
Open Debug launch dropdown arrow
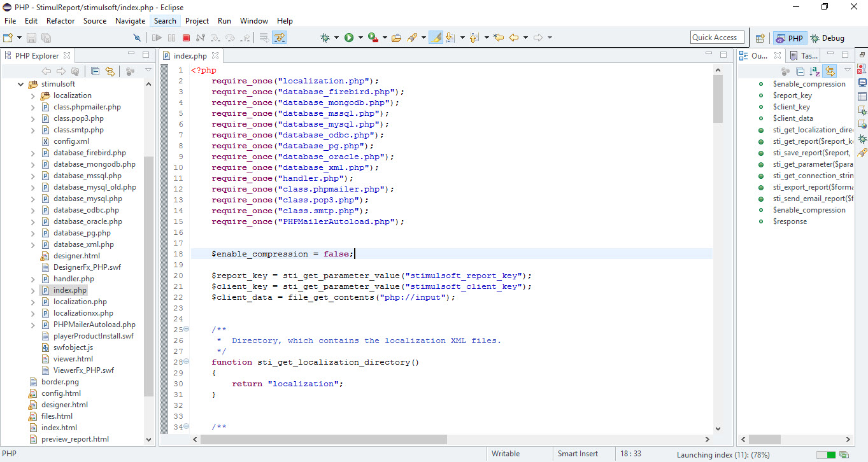click(x=336, y=38)
